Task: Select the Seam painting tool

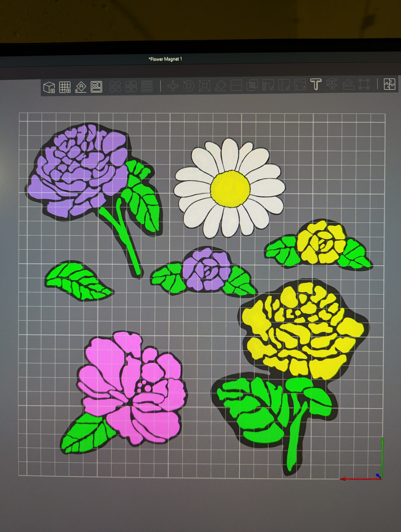Action: pyautogui.click(x=284, y=85)
